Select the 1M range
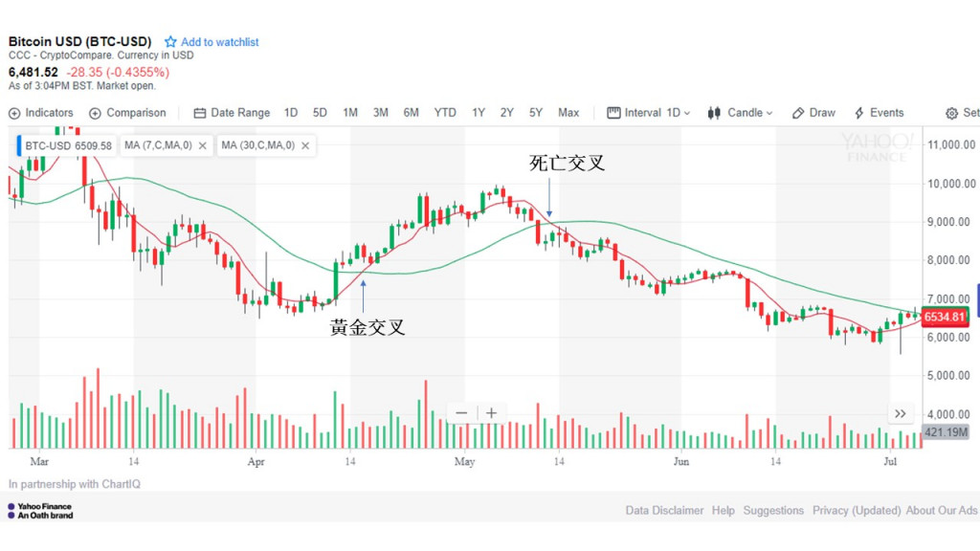980x551 pixels. [350, 113]
